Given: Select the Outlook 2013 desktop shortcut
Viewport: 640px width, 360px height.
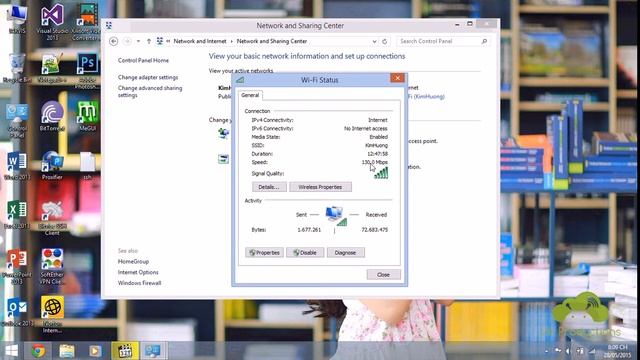Looking at the screenshot, I should click(x=17, y=313).
